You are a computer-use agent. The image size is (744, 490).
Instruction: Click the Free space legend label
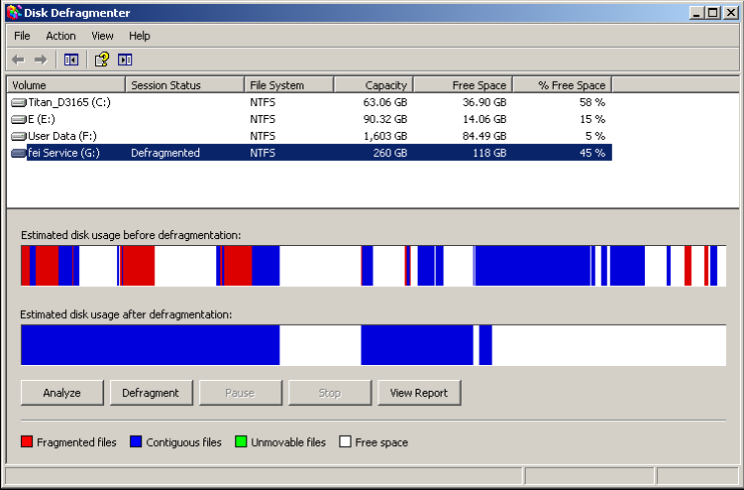pos(381,443)
